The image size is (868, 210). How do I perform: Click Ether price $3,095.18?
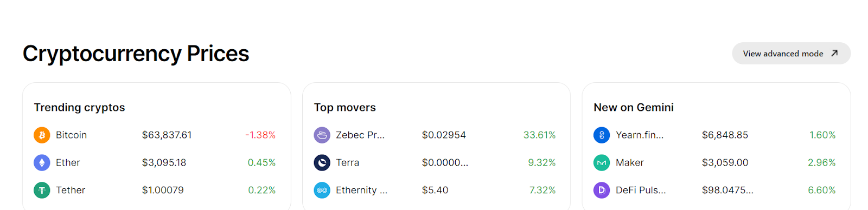pyautogui.click(x=164, y=162)
